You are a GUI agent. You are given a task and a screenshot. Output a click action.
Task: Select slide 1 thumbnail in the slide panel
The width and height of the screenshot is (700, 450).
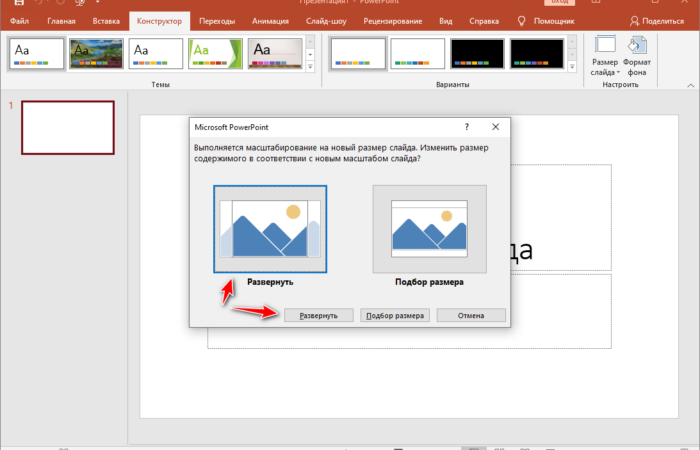point(68,127)
